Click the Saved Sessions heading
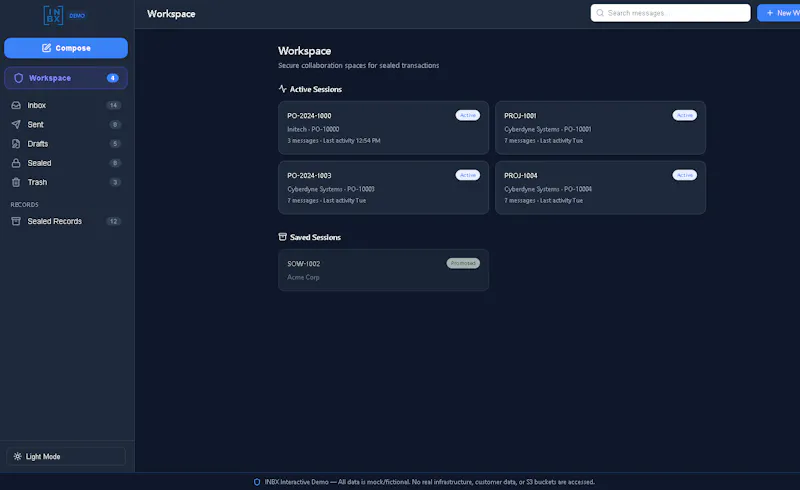This screenshot has width=800, height=490. click(x=315, y=237)
